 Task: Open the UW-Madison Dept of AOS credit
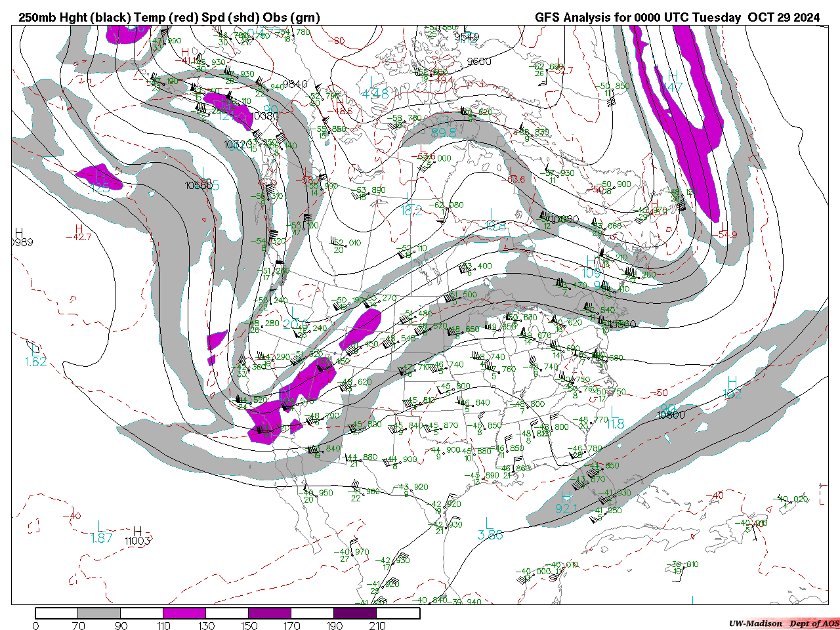pos(784,623)
